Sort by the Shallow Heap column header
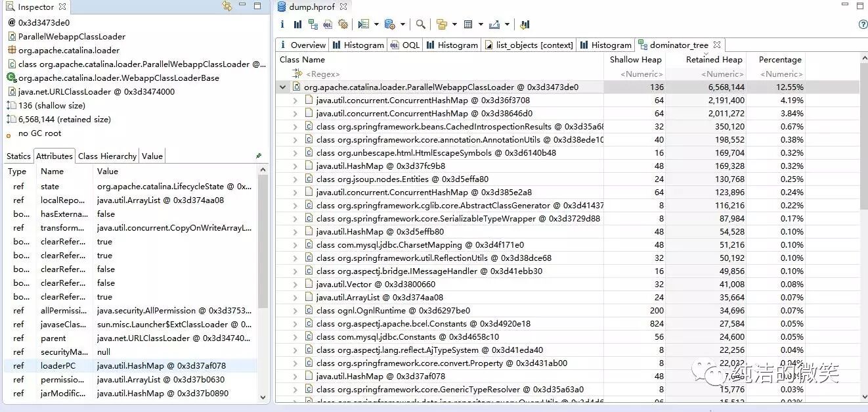868x412 pixels. tap(635, 59)
